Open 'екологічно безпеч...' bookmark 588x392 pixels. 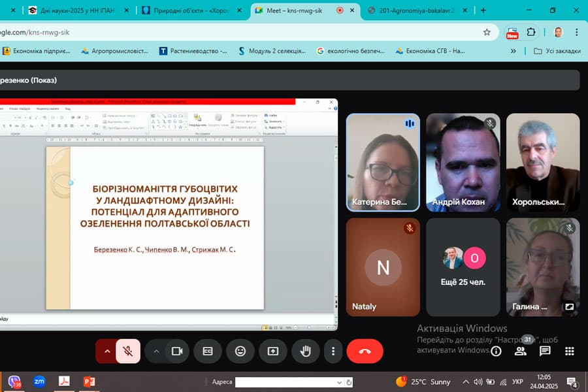351,51
